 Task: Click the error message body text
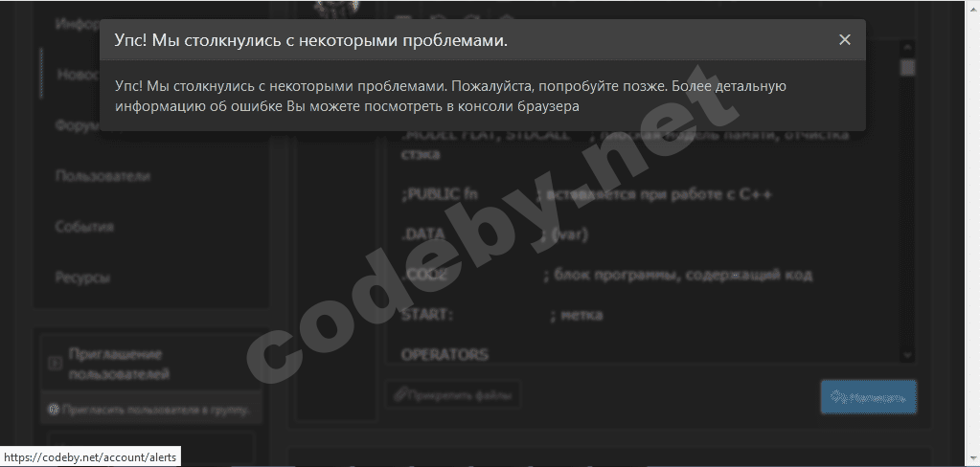(x=450, y=96)
